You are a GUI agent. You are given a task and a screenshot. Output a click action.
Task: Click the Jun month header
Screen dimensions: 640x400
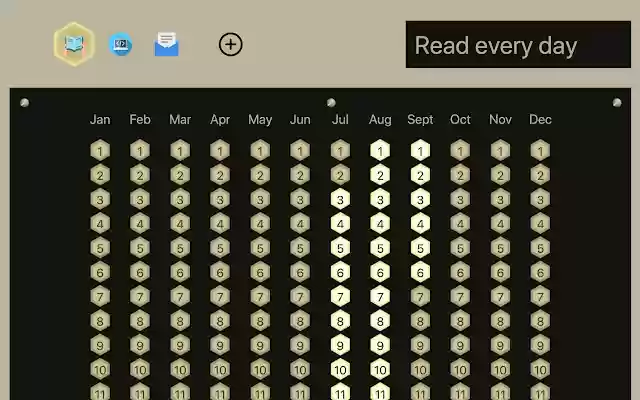pos(300,120)
